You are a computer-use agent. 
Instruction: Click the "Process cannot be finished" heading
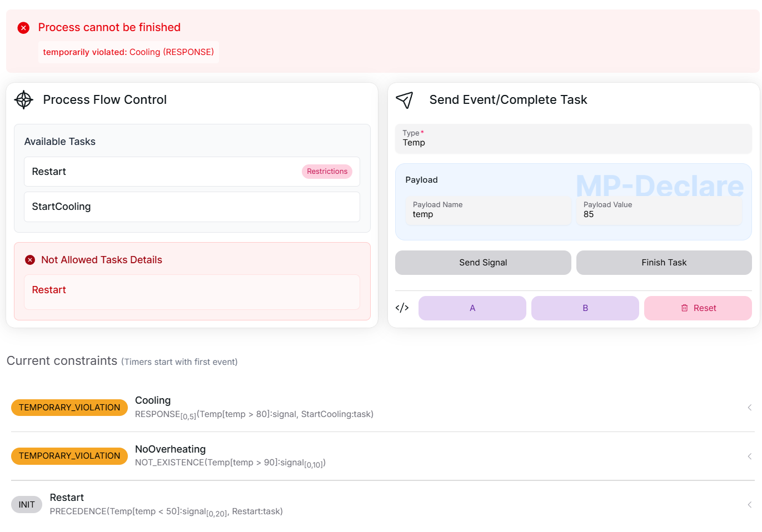coord(109,27)
